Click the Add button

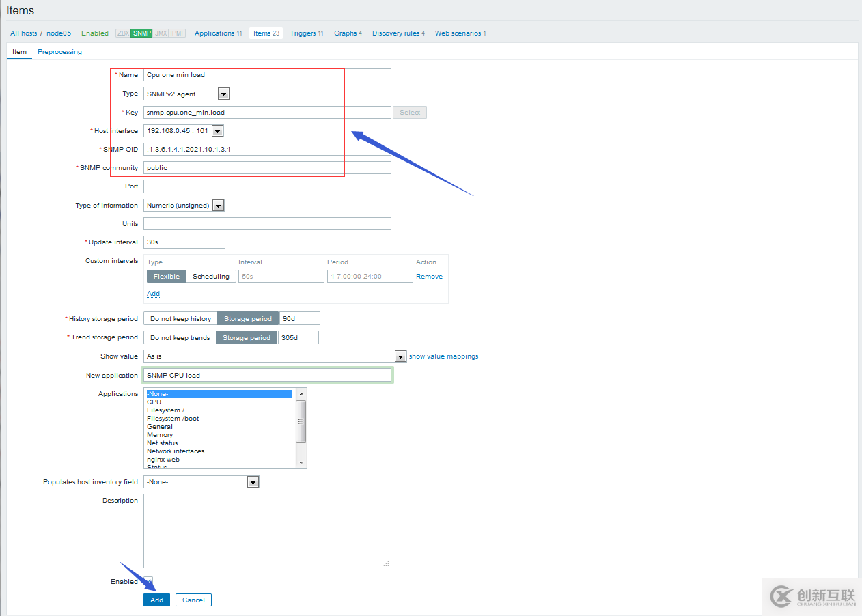(x=156, y=600)
